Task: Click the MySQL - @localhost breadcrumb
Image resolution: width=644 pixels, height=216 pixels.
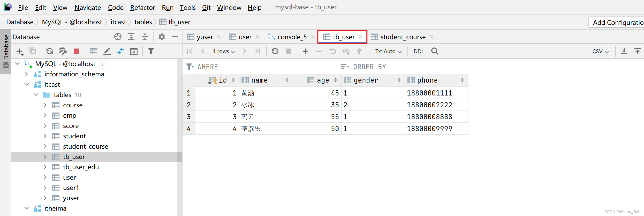Action: [72, 22]
